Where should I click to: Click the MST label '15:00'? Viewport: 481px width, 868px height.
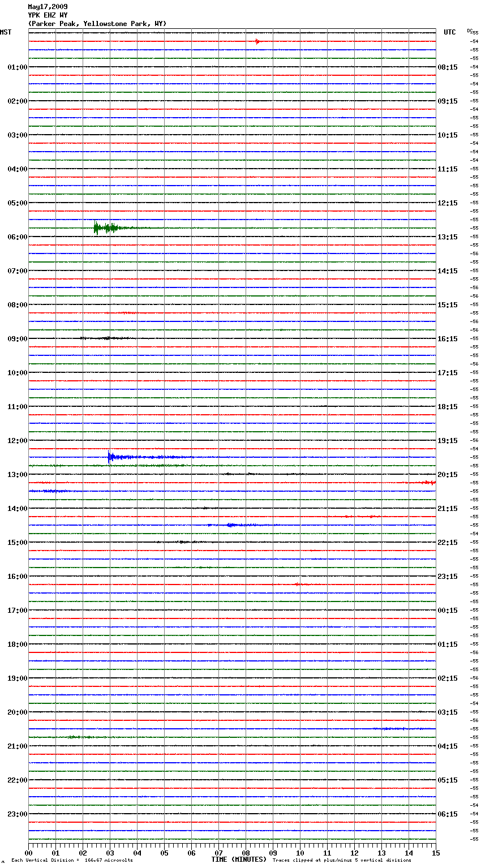18,543
